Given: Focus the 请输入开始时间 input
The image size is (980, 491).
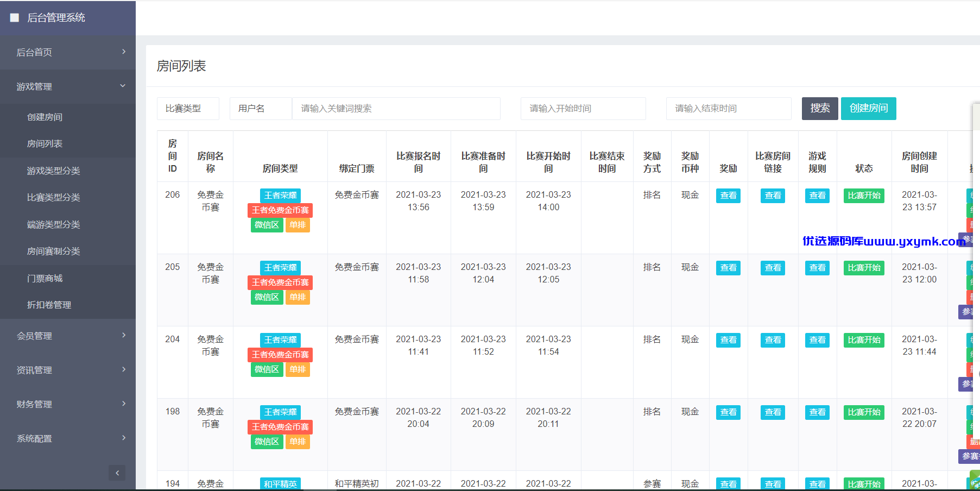Looking at the screenshot, I should click(x=583, y=109).
